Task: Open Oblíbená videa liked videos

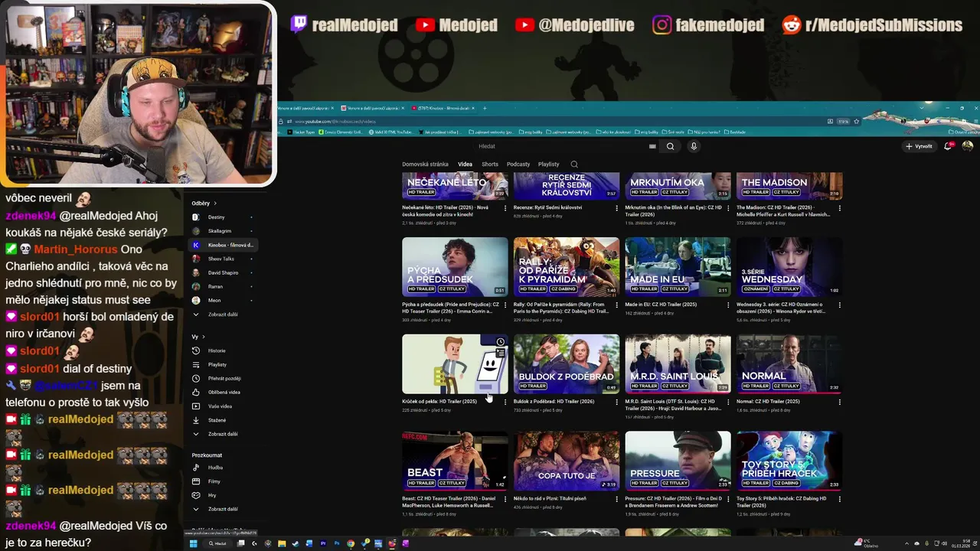Action: click(x=224, y=392)
